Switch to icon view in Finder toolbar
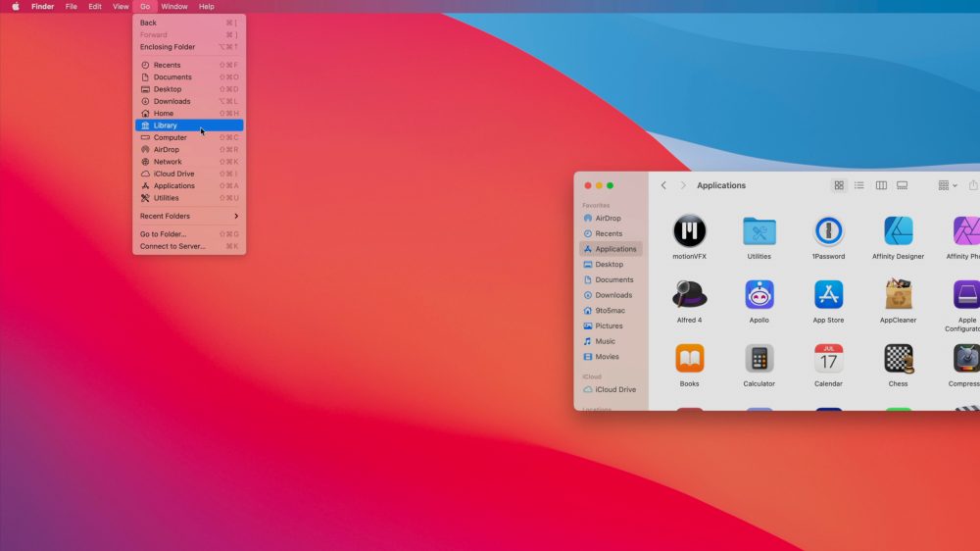The height and width of the screenshot is (551, 980). tap(839, 185)
